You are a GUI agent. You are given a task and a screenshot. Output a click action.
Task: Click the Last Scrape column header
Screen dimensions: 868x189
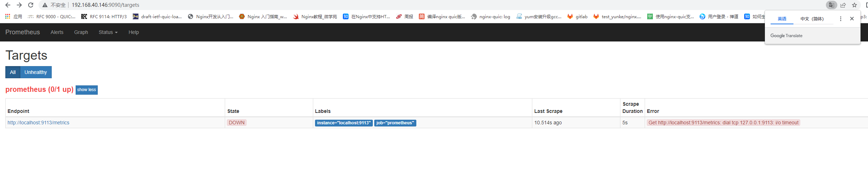[x=548, y=111]
